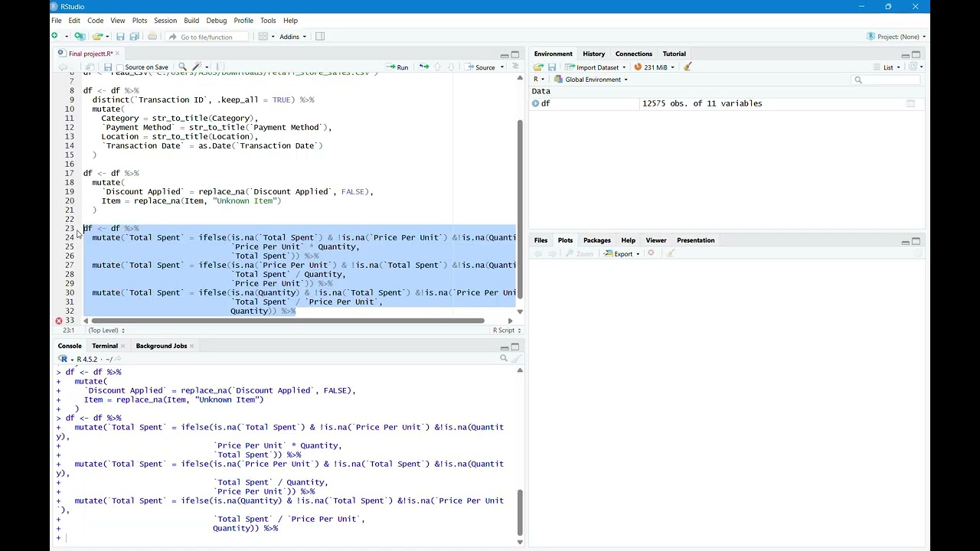The width and height of the screenshot is (980, 551).
Task: Click the Go to file/function field
Action: click(x=207, y=37)
